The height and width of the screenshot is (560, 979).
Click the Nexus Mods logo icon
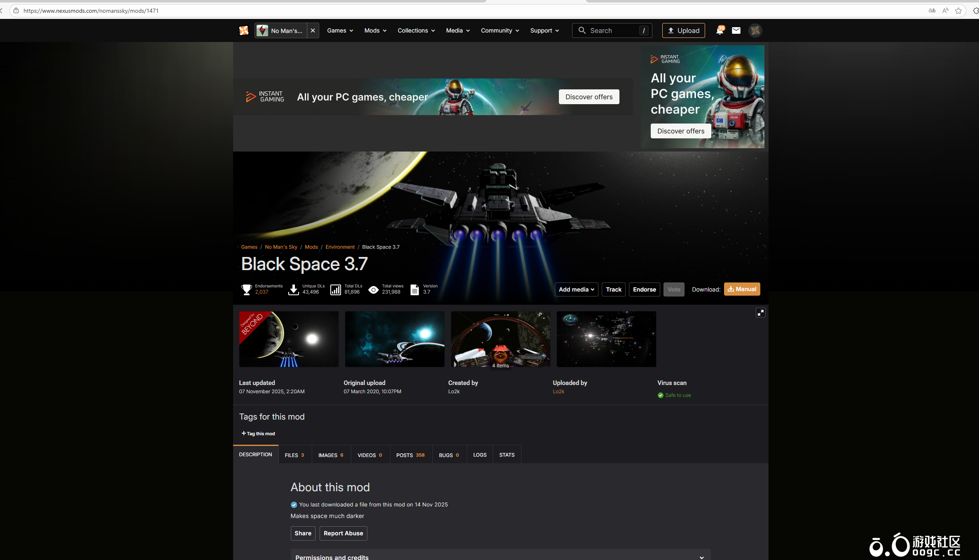[x=244, y=30]
